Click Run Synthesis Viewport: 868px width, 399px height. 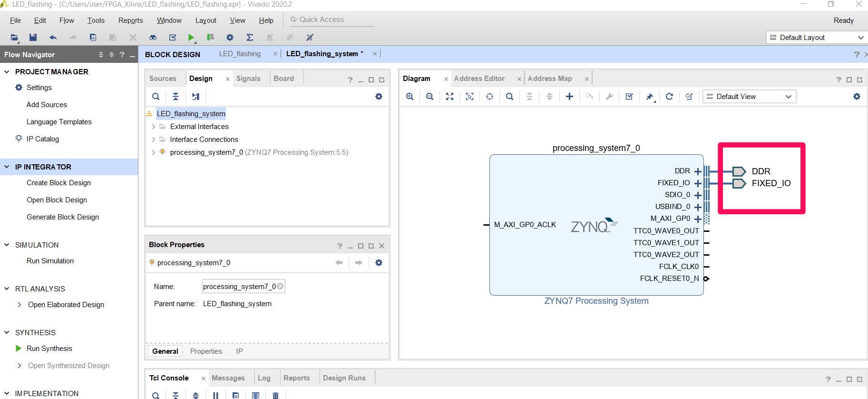[49, 349]
